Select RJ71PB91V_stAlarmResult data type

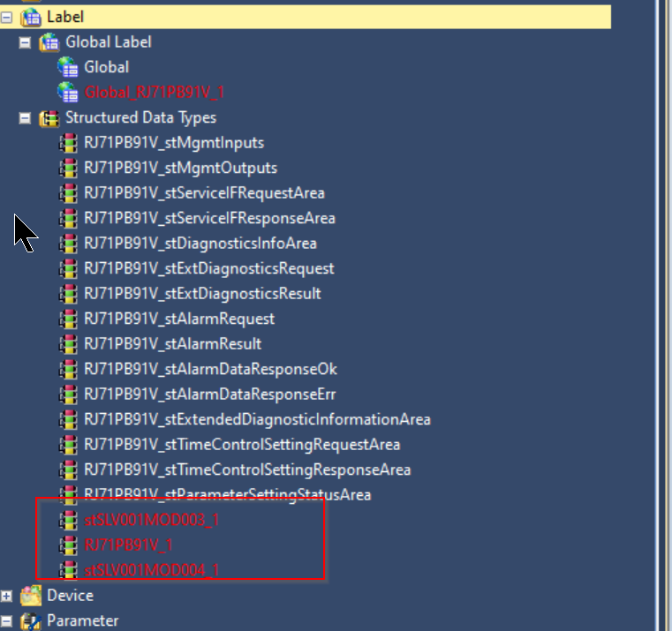click(x=173, y=344)
